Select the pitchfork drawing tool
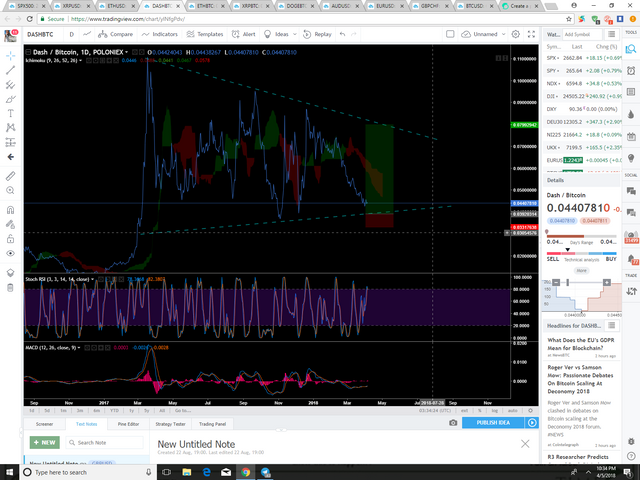This screenshot has height=480, width=640. [11, 84]
